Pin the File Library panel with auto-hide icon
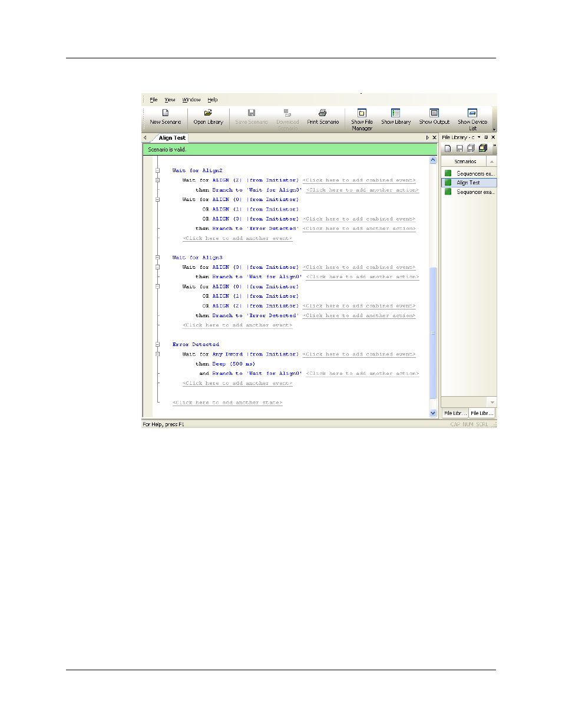The height and width of the screenshot is (728, 562). point(486,137)
